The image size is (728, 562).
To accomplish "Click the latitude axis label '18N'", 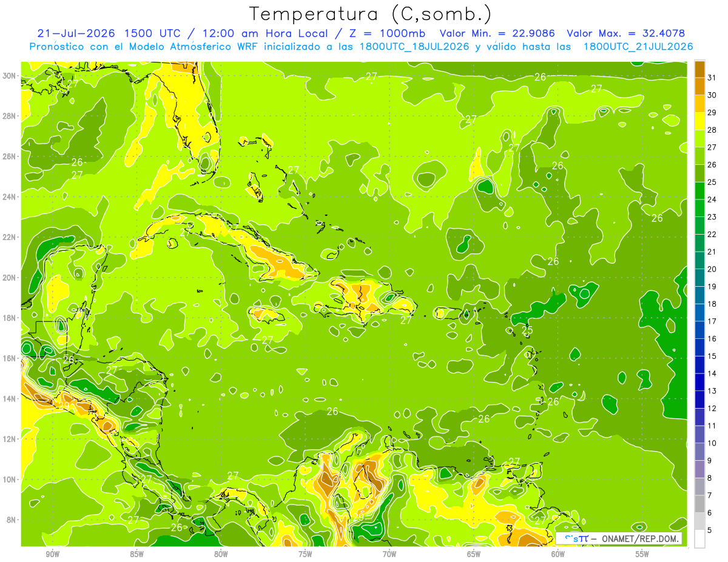I will click(x=10, y=318).
